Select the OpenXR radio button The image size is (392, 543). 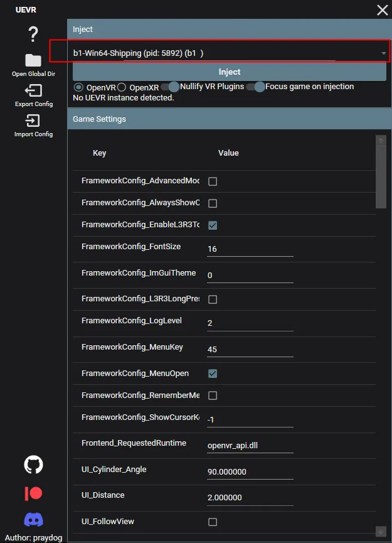[122, 87]
